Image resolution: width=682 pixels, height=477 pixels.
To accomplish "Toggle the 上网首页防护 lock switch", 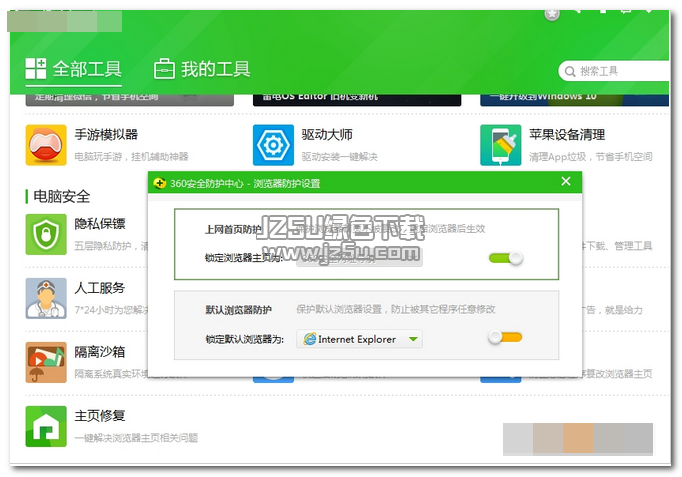I will pos(505,258).
